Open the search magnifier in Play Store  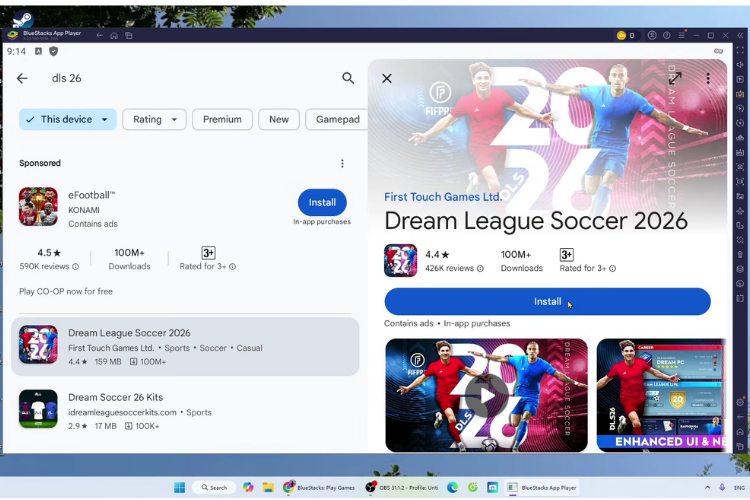[x=348, y=78]
